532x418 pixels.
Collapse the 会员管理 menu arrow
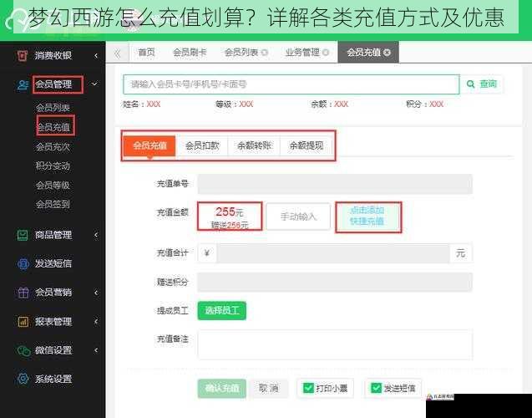94,84
